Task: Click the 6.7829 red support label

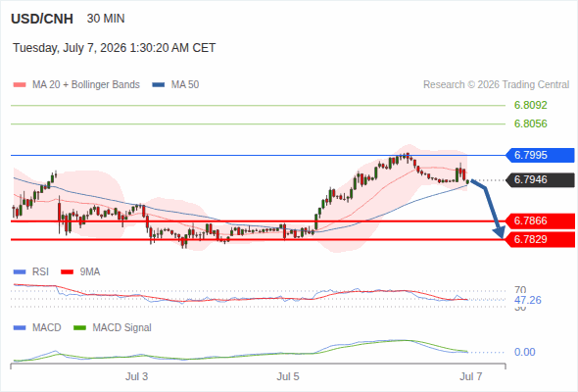Action: point(540,240)
